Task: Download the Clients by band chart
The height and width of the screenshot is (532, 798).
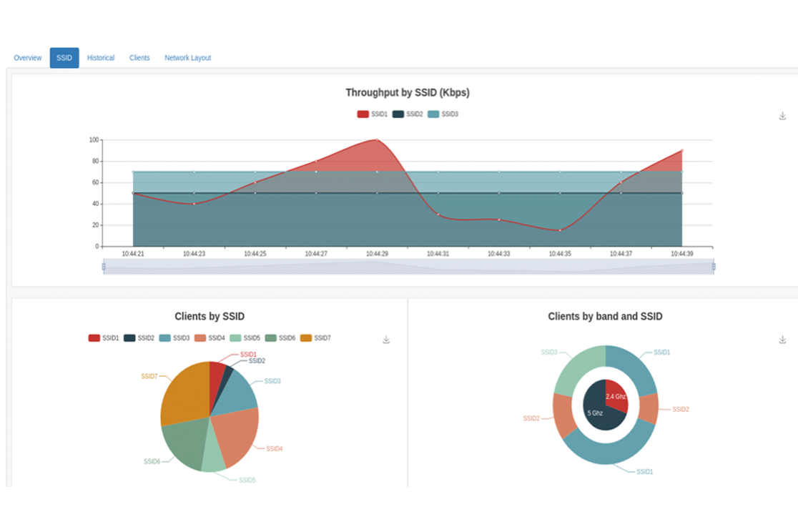Action: [x=782, y=340]
